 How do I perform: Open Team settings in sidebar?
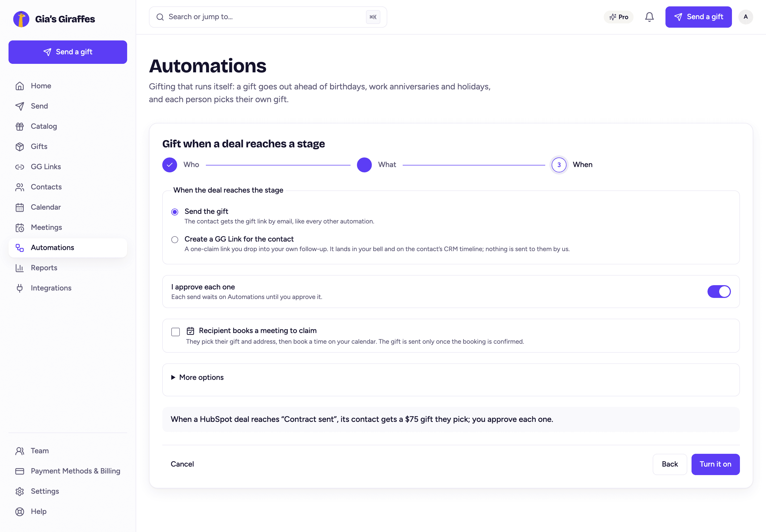68,451
